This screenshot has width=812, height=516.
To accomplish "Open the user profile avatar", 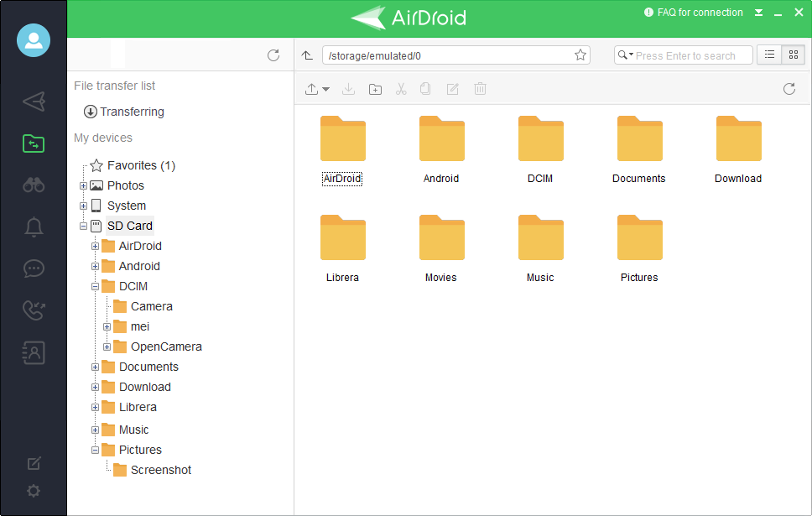I will point(34,40).
